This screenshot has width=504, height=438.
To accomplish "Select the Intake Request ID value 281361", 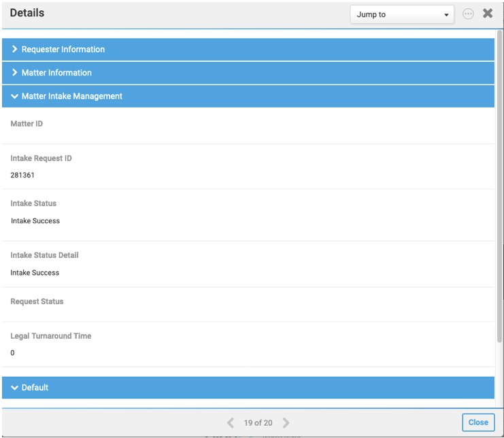I will [22, 175].
